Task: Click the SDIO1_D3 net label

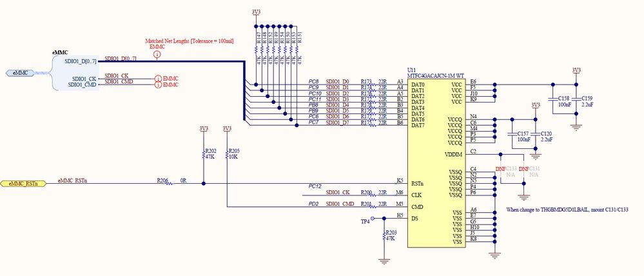Action: point(338,99)
